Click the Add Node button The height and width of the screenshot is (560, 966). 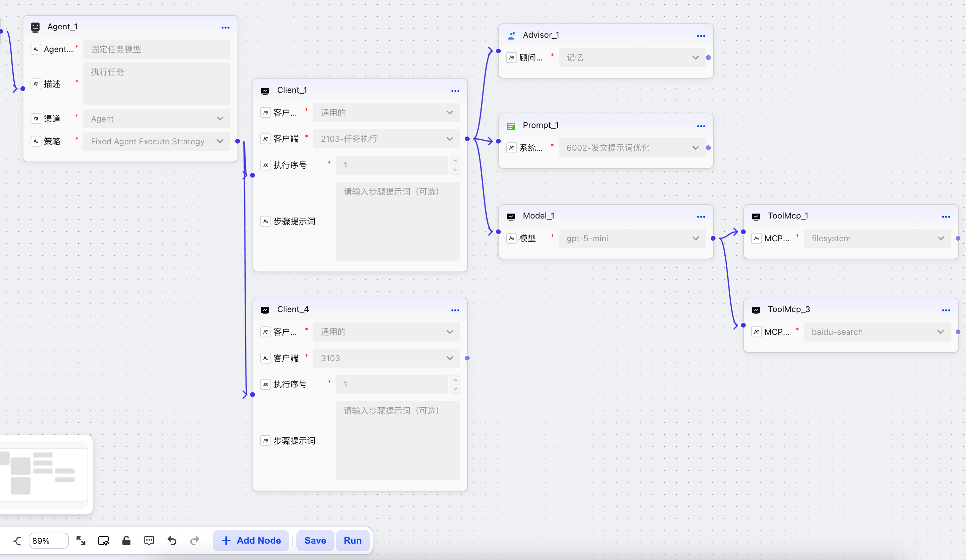point(251,541)
